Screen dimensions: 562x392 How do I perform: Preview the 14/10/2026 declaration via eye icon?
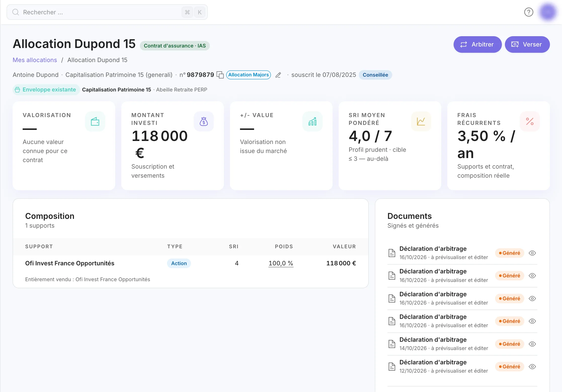[x=532, y=344]
